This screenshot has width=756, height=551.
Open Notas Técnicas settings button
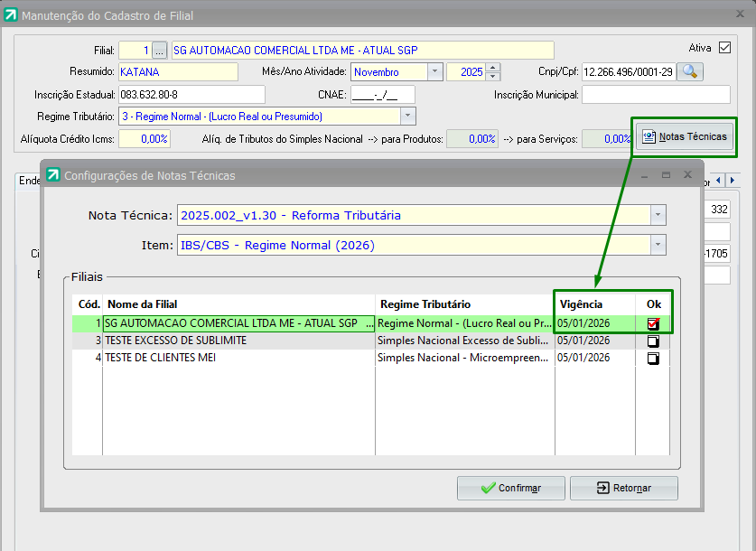pos(685,136)
